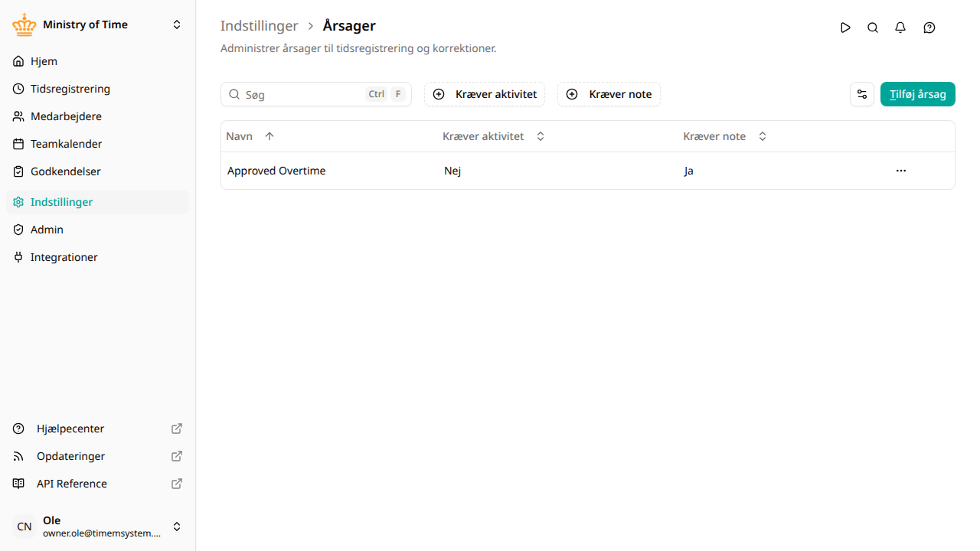The height and width of the screenshot is (551, 980).
Task: Click external link icon beside Opdateringer
Action: click(177, 456)
